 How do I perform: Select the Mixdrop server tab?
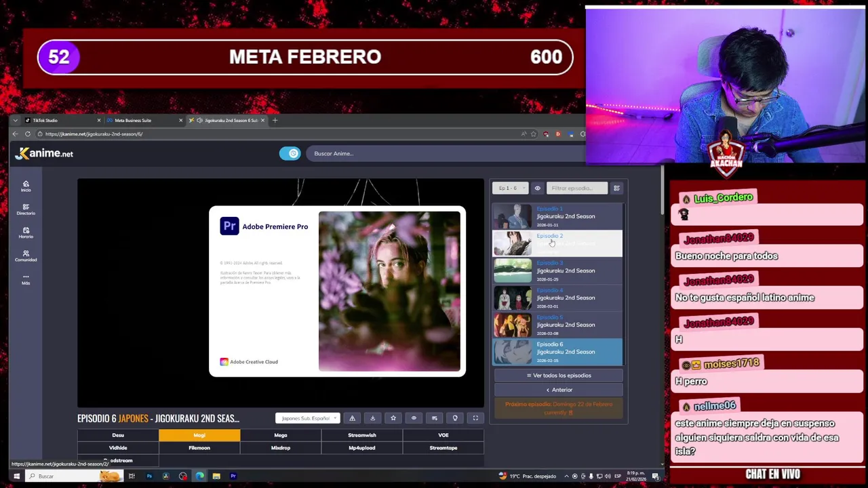click(x=281, y=448)
